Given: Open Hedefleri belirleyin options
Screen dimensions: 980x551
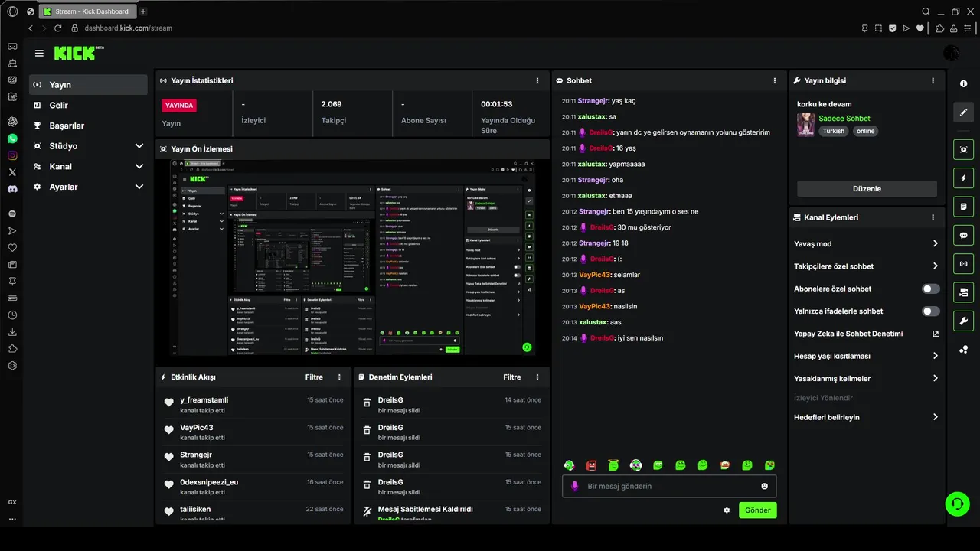Looking at the screenshot, I should (867, 418).
